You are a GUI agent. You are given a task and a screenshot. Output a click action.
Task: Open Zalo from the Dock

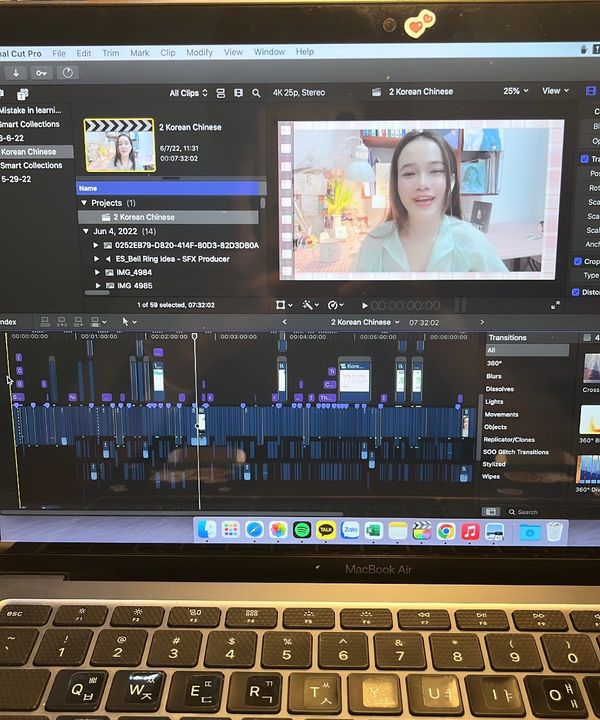350,530
